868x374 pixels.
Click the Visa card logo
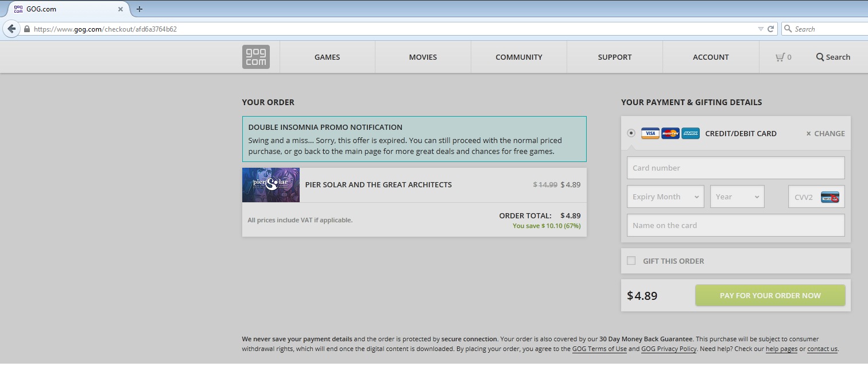[650, 133]
